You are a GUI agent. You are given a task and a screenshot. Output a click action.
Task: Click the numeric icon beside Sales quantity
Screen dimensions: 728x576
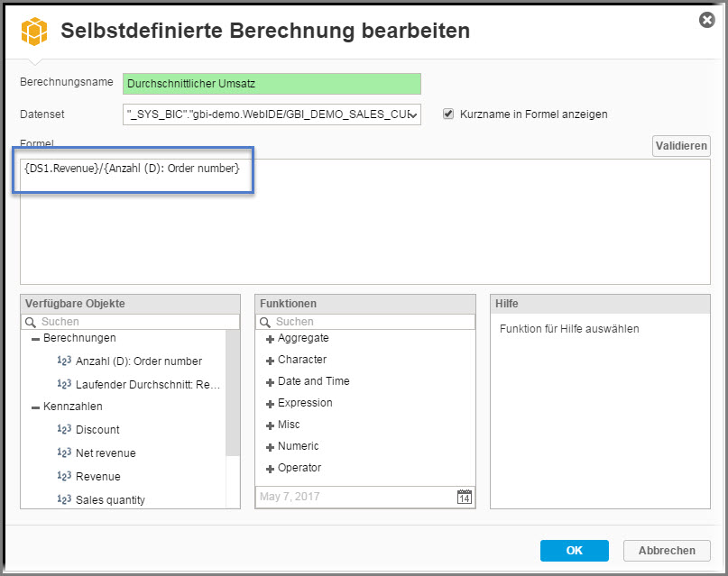point(64,500)
